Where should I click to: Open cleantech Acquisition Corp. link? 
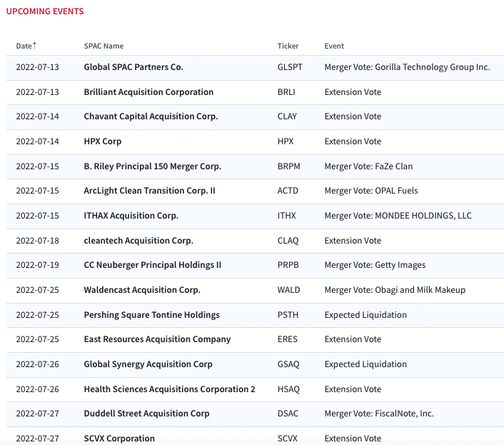(x=138, y=241)
